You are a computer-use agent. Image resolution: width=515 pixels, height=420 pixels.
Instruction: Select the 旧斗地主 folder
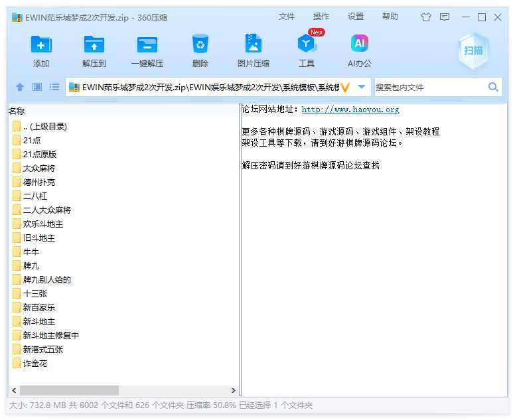[x=34, y=238]
